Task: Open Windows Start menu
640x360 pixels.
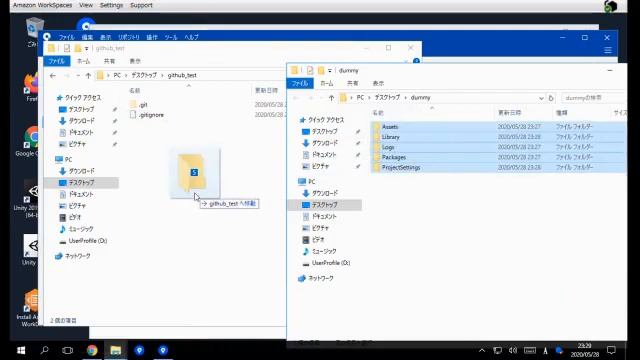Action: (21, 350)
